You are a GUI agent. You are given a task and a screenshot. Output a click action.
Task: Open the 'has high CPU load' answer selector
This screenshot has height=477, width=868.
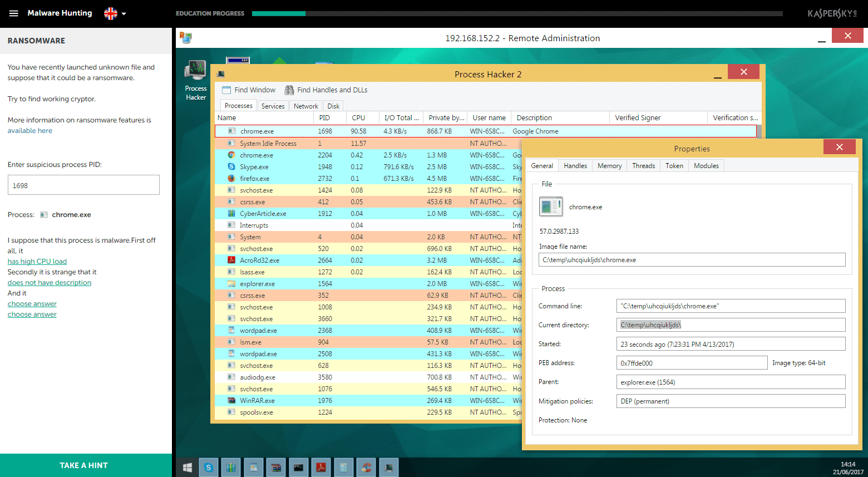(37, 262)
